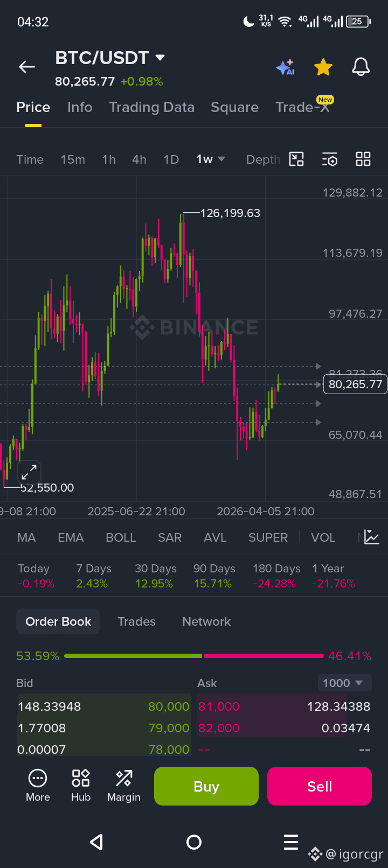Viewport: 388px width, 868px height.
Task: Tap the Wi-Fi status icon
Action: (x=285, y=22)
